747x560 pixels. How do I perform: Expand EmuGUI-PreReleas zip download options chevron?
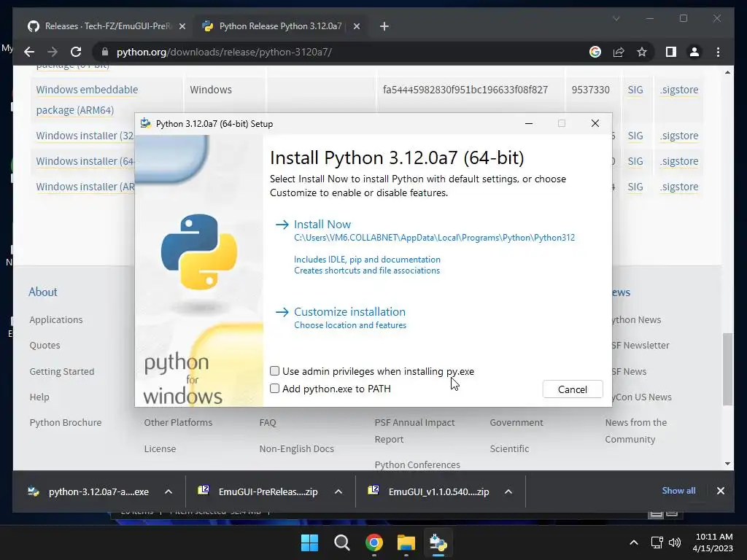tap(338, 491)
